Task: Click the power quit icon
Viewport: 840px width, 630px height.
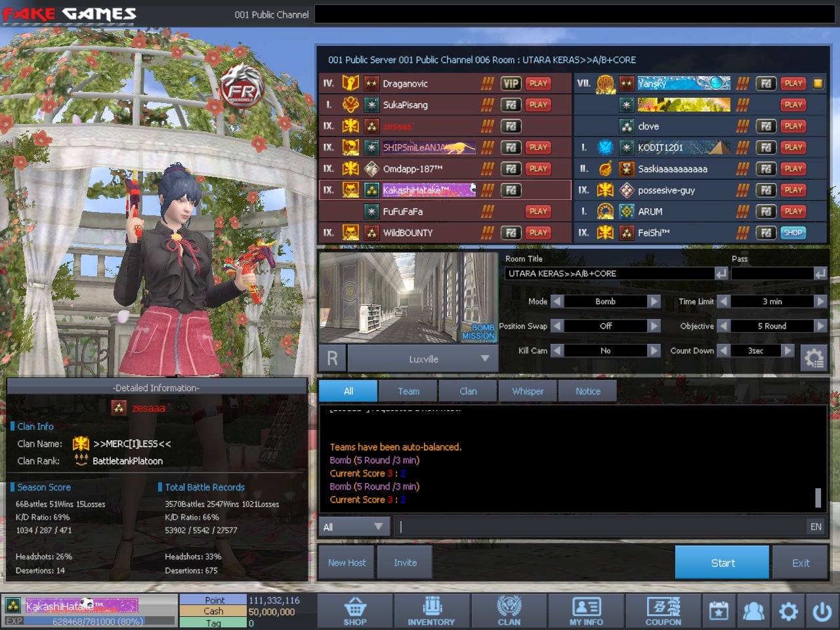Action: click(x=822, y=612)
